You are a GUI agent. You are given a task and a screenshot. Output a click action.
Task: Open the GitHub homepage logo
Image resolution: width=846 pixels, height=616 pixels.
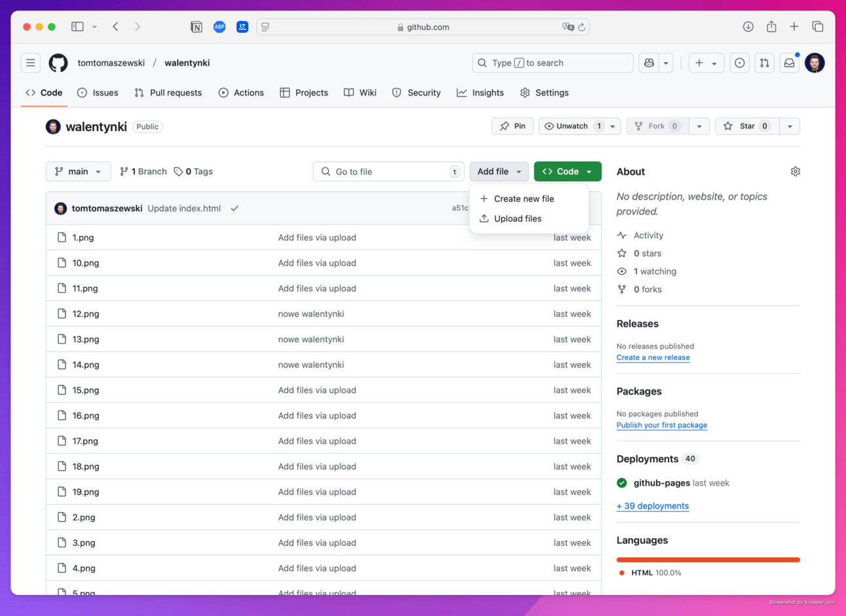[x=58, y=63]
